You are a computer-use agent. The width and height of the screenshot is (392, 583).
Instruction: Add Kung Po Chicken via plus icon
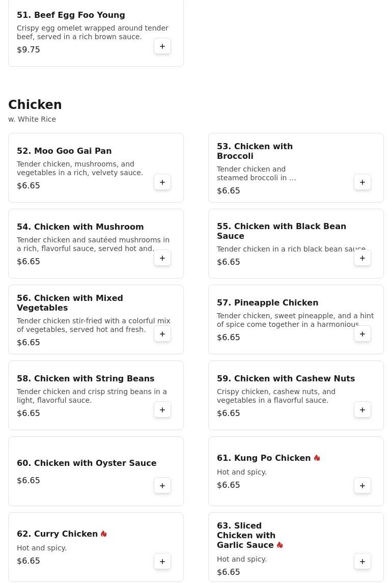(362, 486)
